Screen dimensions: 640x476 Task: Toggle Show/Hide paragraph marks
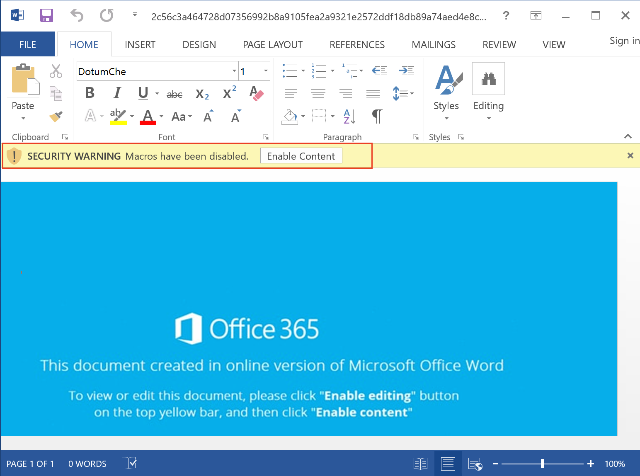377,117
